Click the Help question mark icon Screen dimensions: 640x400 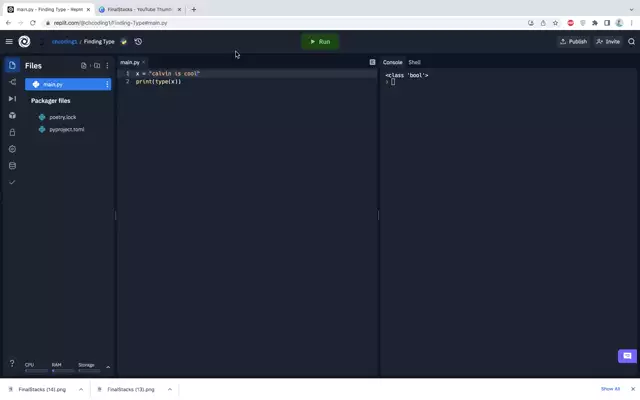pyautogui.click(x=12, y=363)
